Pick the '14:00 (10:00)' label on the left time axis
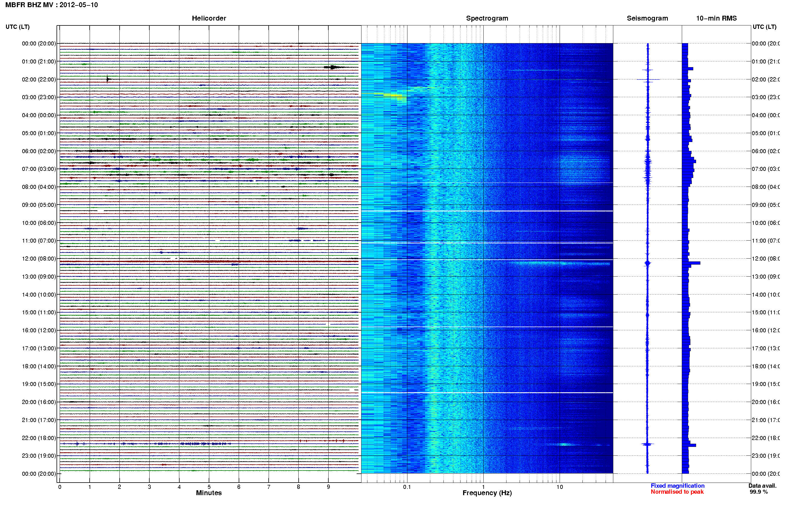This screenshot has height=508, width=812. click(39, 295)
